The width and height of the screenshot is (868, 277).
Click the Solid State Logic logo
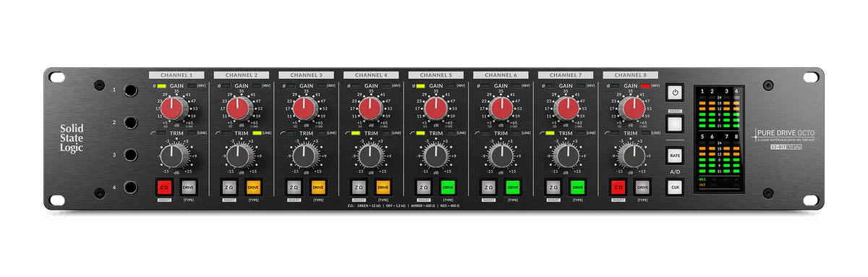71,138
